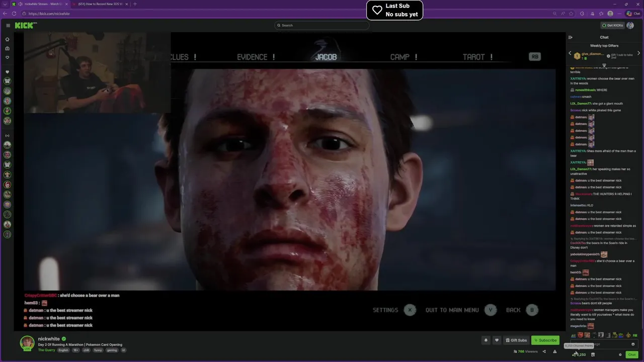Click the nickwhite streamer avatar
Screen dimensions: 644x362
click(27, 343)
